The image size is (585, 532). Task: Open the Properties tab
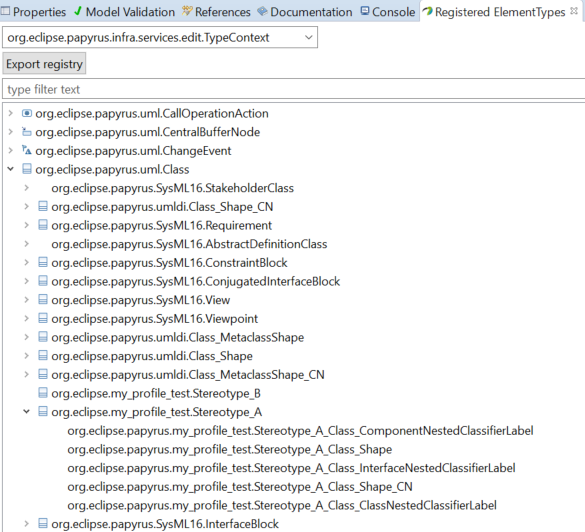tap(34, 12)
